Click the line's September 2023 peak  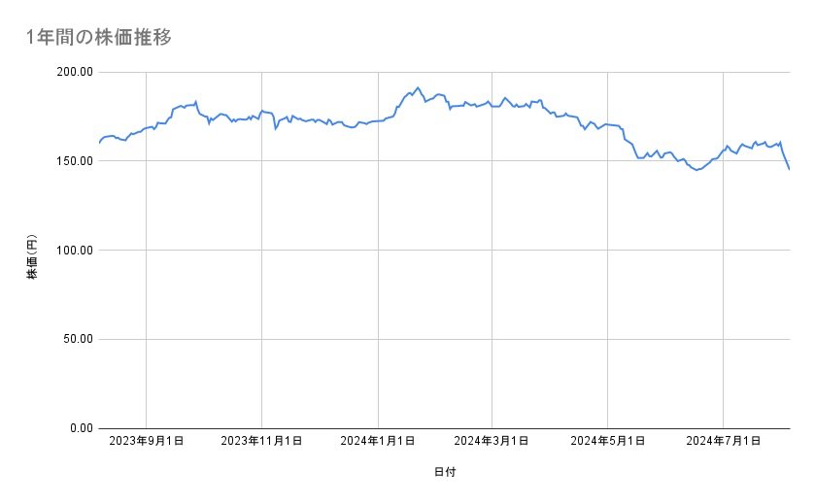tap(196, 101)
